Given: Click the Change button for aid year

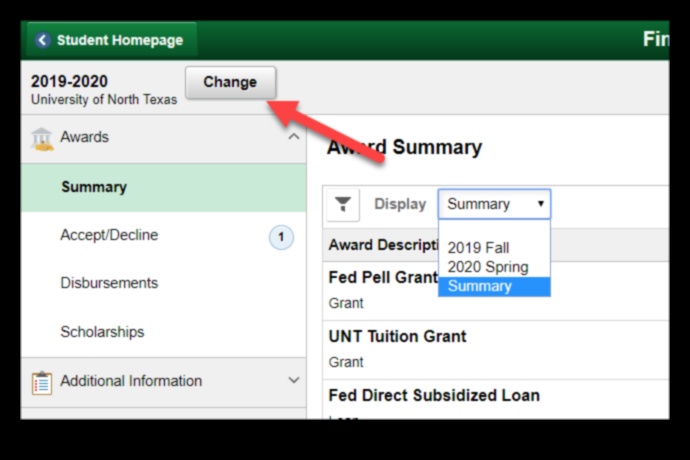Looking at the screenshot, I should [231, 82].
